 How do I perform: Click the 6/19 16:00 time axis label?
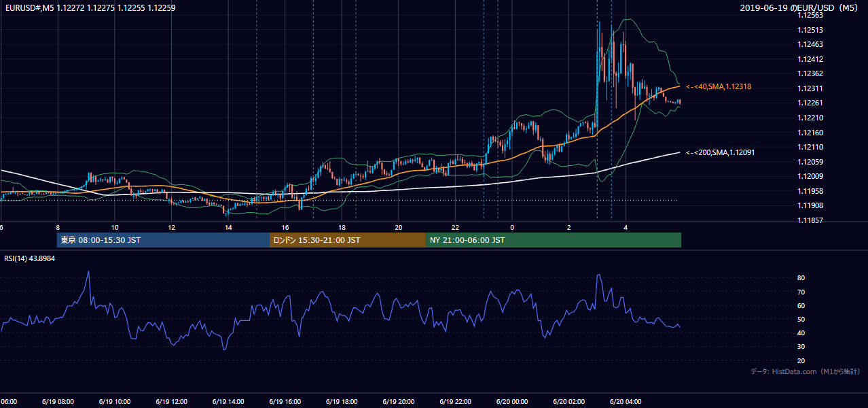(285, 402)
